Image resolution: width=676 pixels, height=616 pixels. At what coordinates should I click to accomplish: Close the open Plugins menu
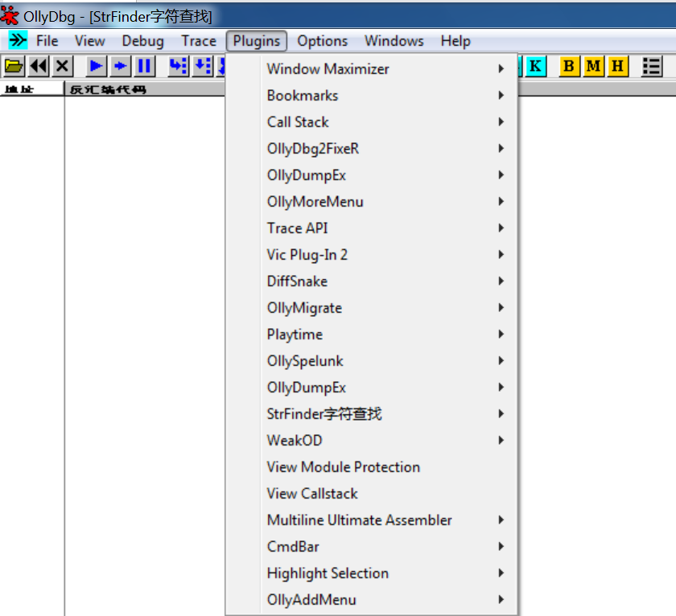tap(257, 41)
